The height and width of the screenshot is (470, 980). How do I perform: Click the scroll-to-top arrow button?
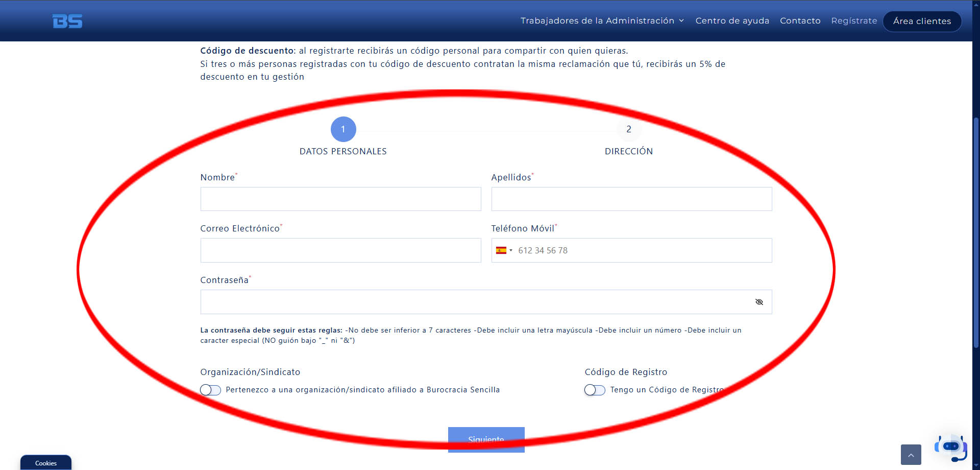point(911,455)
